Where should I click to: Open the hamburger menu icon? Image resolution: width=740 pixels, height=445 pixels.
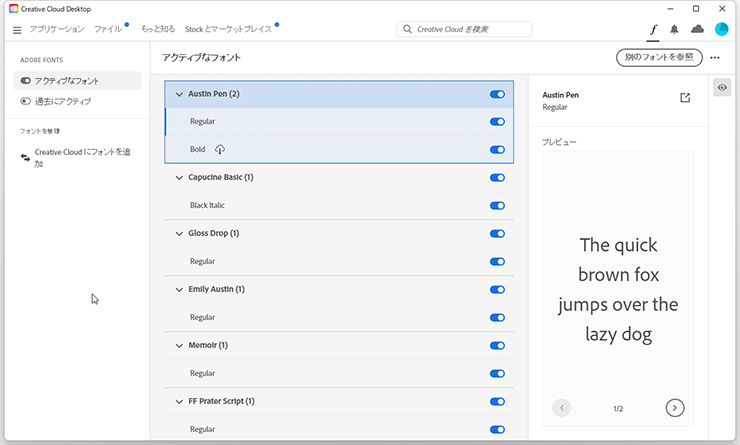17,30
